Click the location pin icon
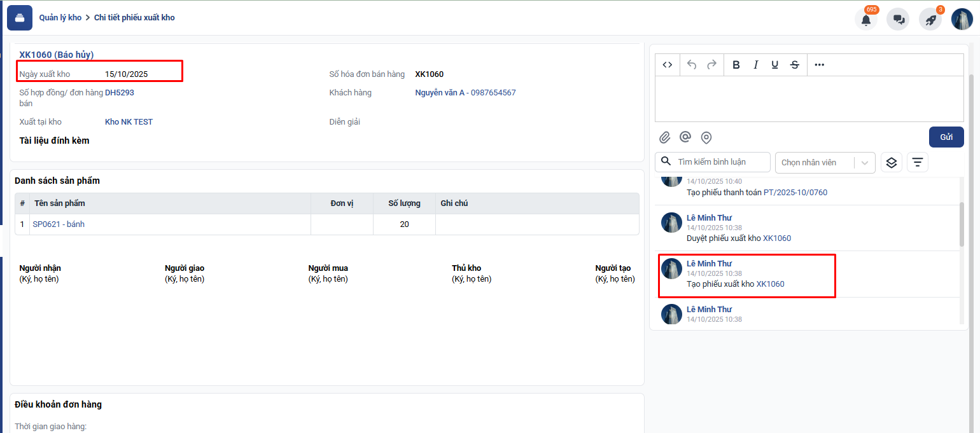This screenshot has height=433, width=980. pyautogui.click(x=706, y=137)
